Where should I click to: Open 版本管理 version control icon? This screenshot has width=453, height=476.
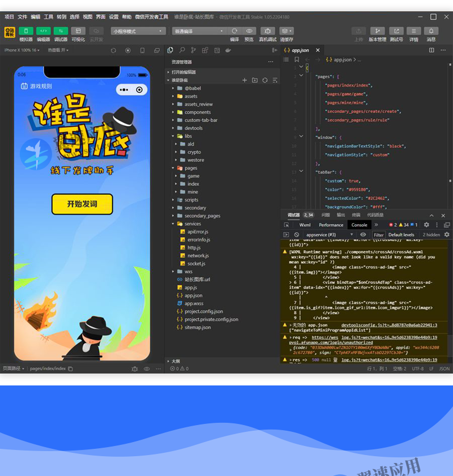coord(377,31)
